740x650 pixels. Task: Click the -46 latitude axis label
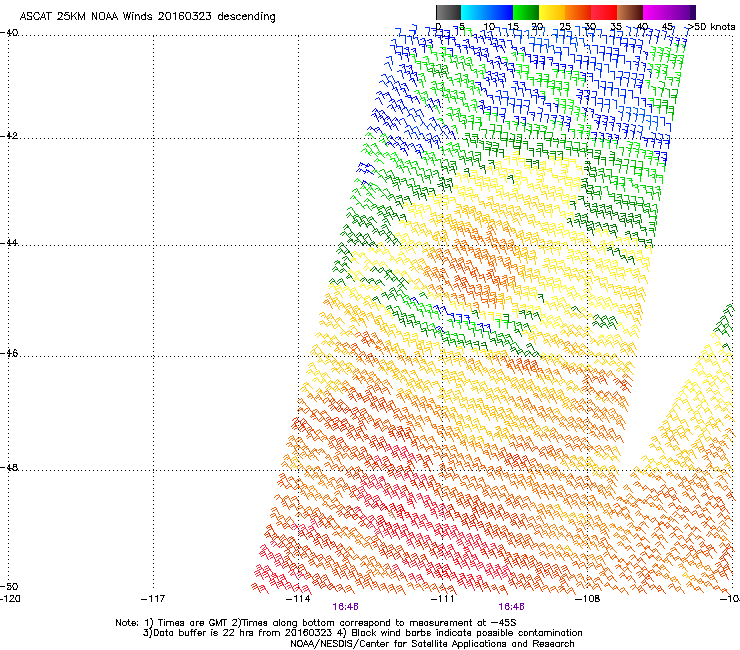click(9, 353)
